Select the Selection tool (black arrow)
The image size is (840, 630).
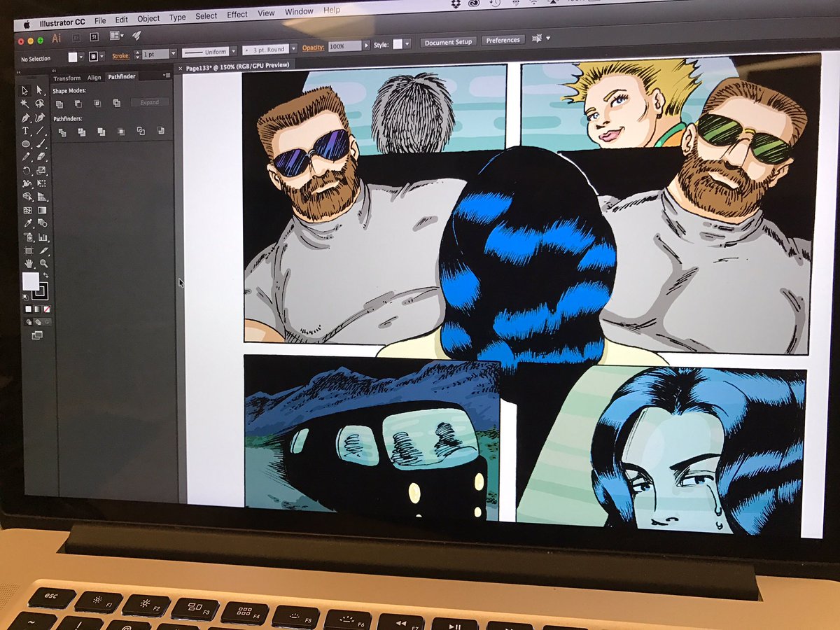coord(25,90)
